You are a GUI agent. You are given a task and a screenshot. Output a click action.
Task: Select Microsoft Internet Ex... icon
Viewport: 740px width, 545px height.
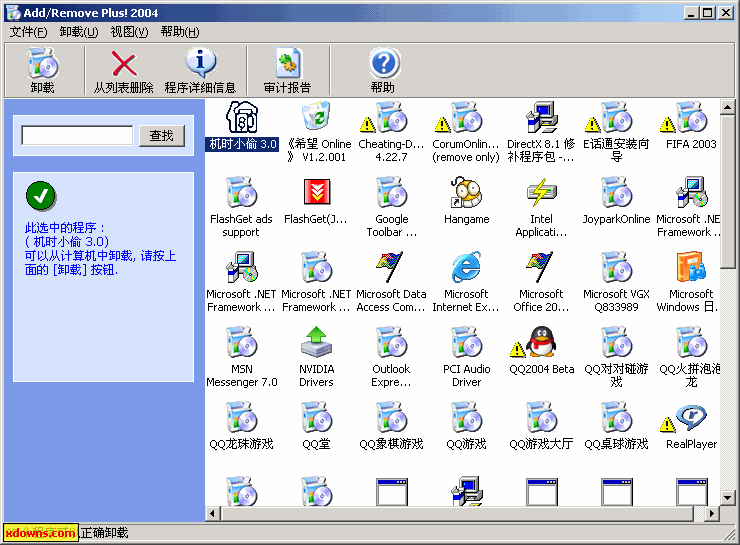466,267
